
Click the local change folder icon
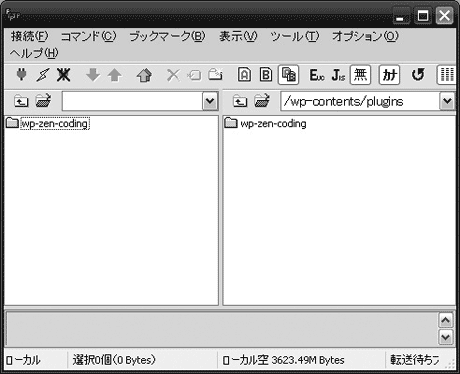click(x=43, y=101)
